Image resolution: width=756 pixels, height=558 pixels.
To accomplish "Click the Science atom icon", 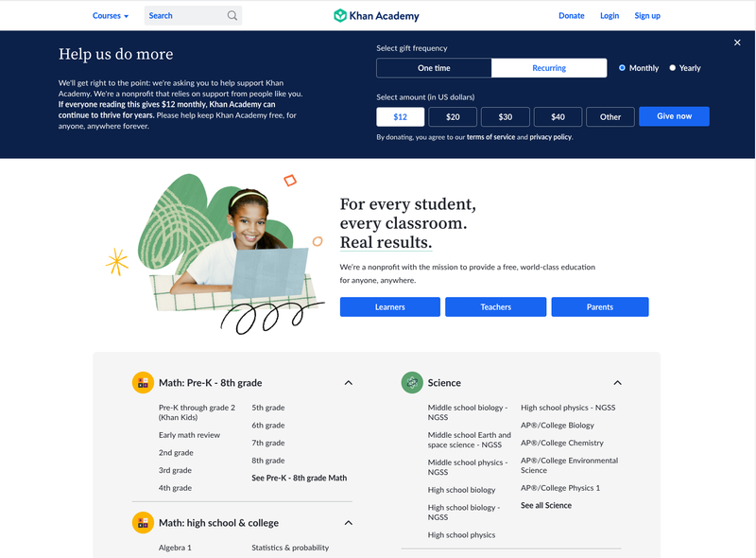I will [412, 383].
